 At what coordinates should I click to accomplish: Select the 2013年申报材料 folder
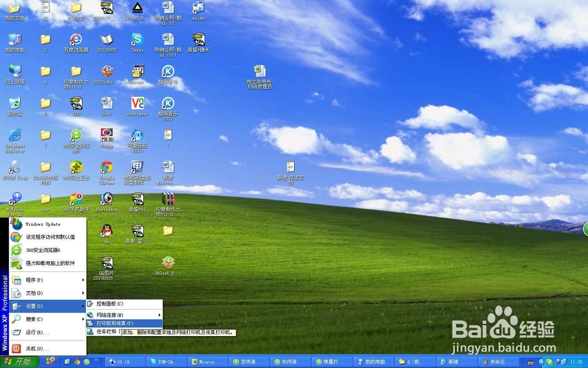pyautogui.click(x=45, y=173)
